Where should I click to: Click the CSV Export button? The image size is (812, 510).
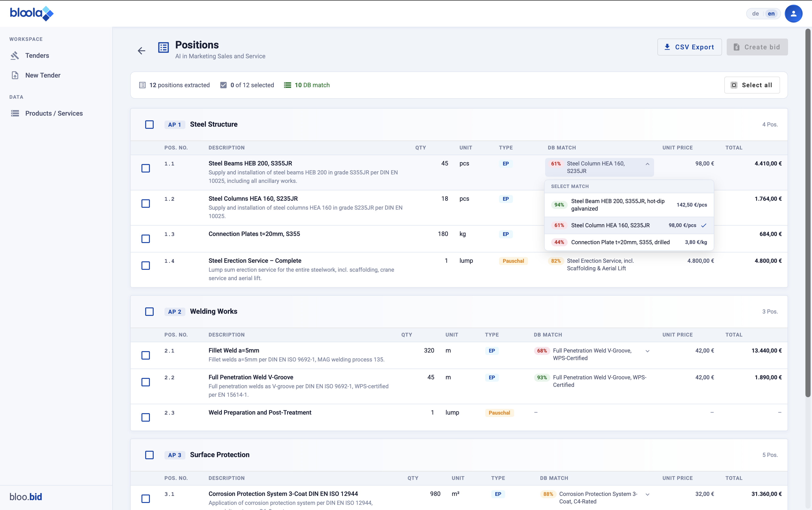689,47
